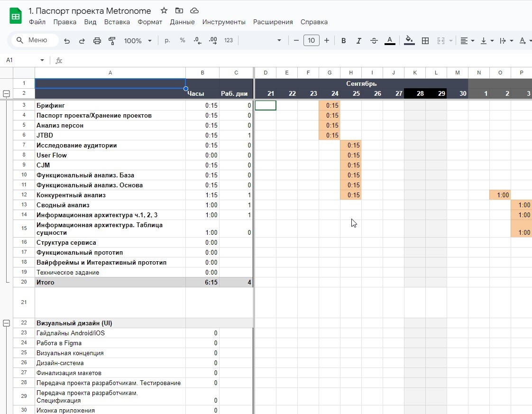Open text rotation options
This screenshot has height=414, width=532.
click(525, 41)
